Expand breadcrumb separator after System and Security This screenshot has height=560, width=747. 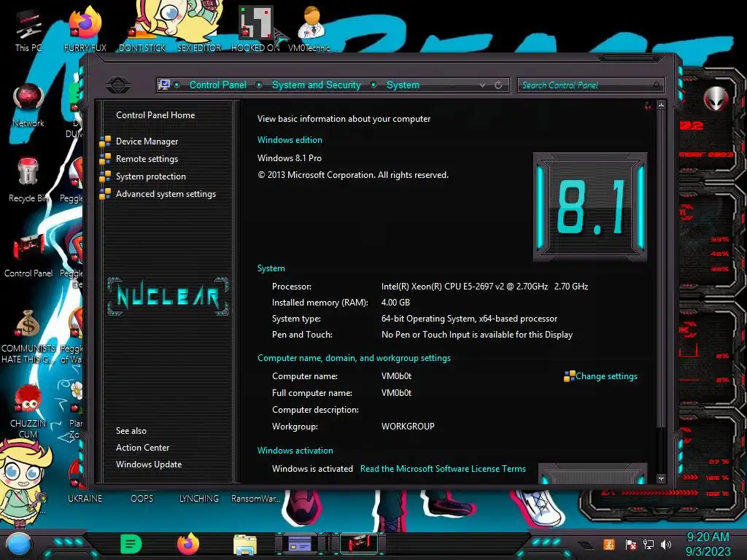coord(373,85)
